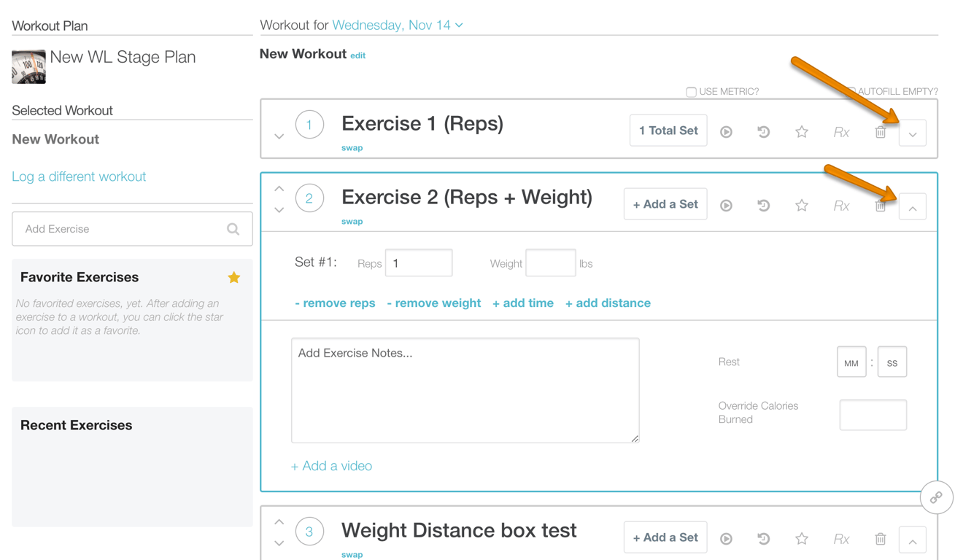This screenshot has height=560, width=963.
Task: Enable the Use Metric checkbox
Action: 691,92
